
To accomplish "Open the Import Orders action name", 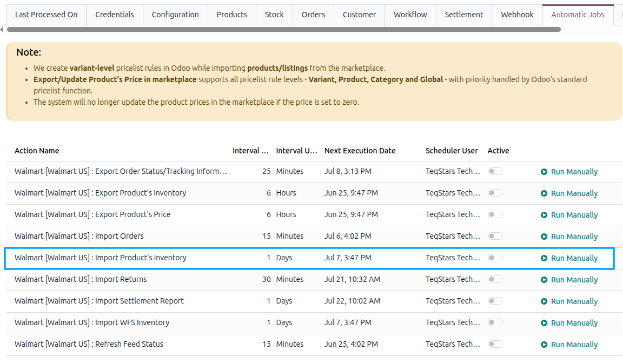I will [79, 236].
